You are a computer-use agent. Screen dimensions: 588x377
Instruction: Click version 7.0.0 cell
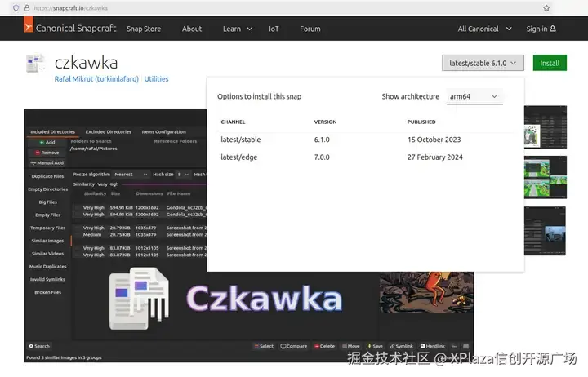pyautogui.click(x=322, y=157)
